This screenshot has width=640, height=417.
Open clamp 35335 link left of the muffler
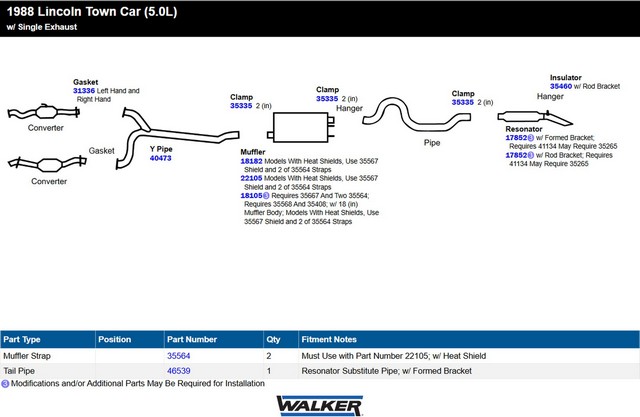(x=241, y=106)
